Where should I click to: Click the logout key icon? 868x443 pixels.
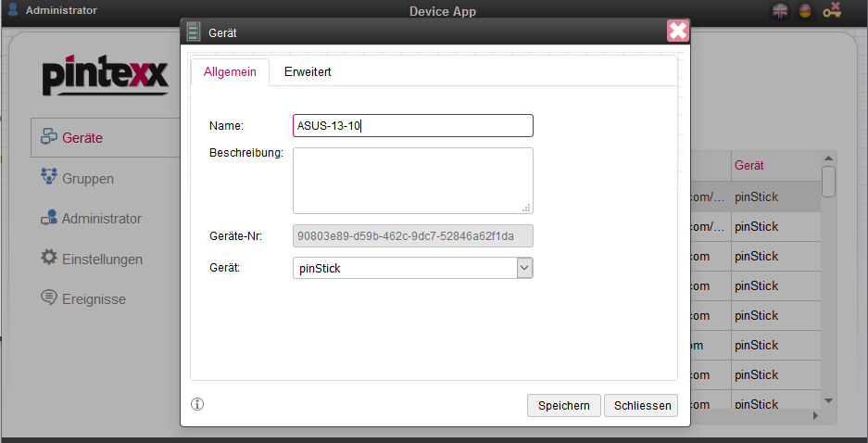pyautogui.click(x=831, y=10)
